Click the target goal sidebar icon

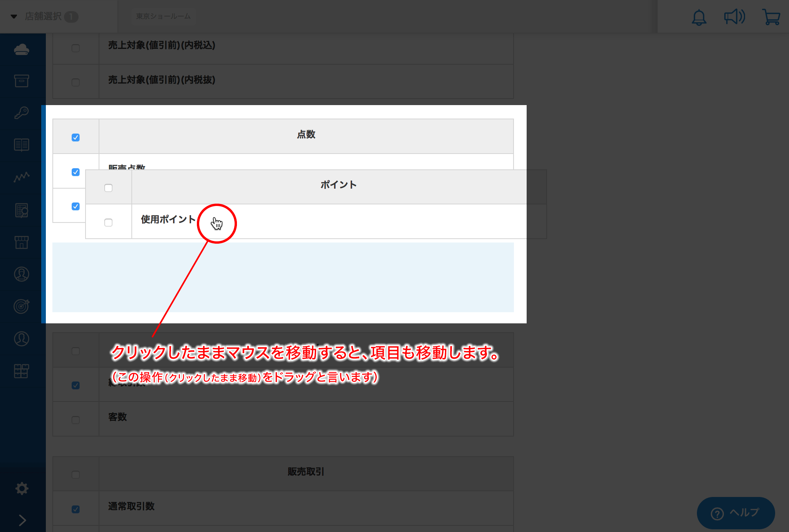22,306
